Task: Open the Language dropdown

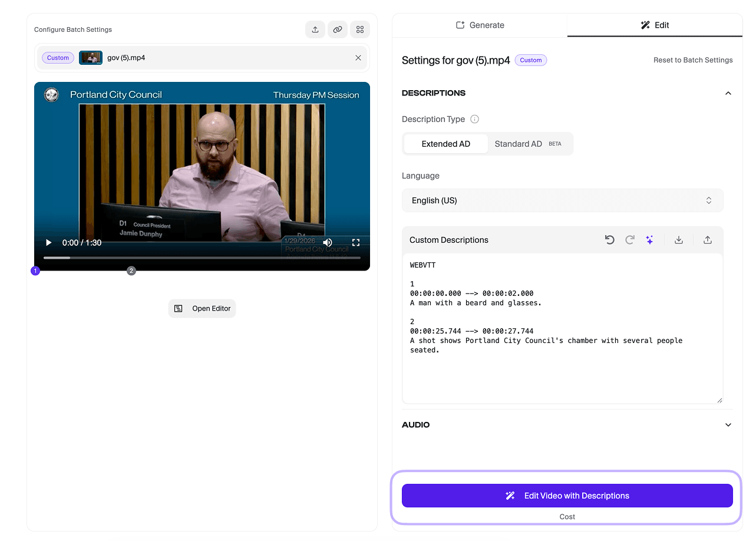Action: 562,200
